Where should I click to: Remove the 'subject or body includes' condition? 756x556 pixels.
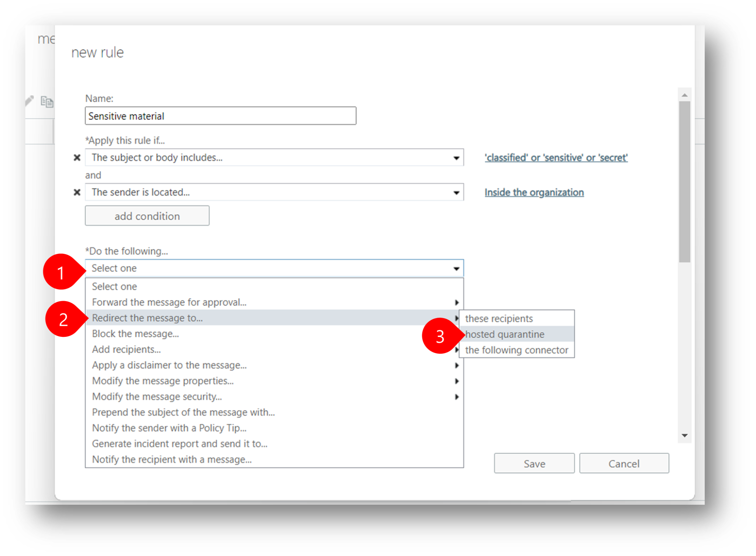click(77, 157)
